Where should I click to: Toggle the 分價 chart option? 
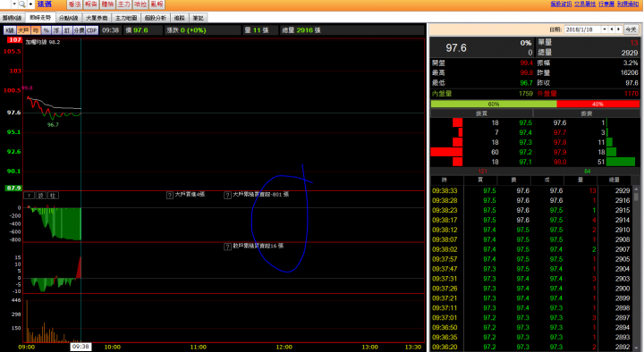[x=79, y=30]
